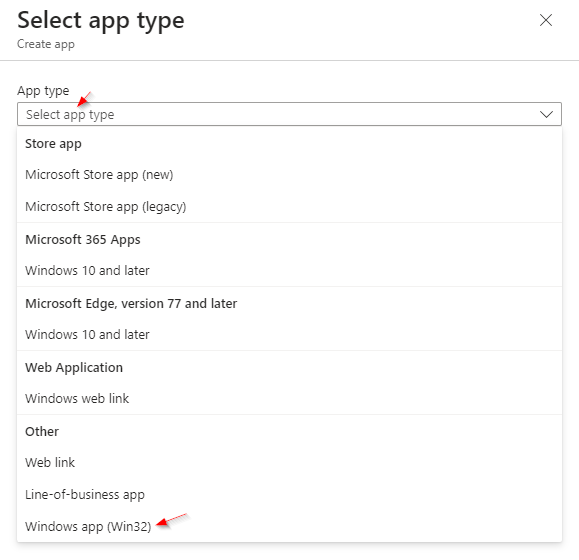Click the Microsoft Edge, version 77 and later header
The image size is (579, 560).
coord(131,303)
